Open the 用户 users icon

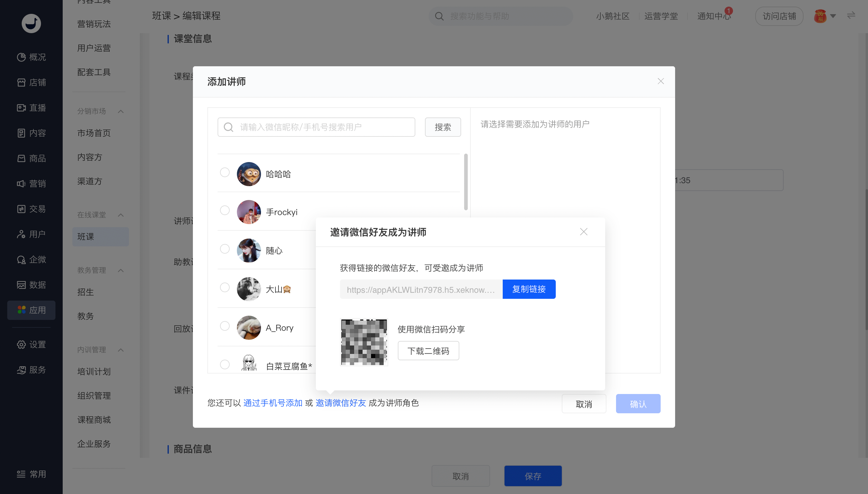(x=21, y=234)
